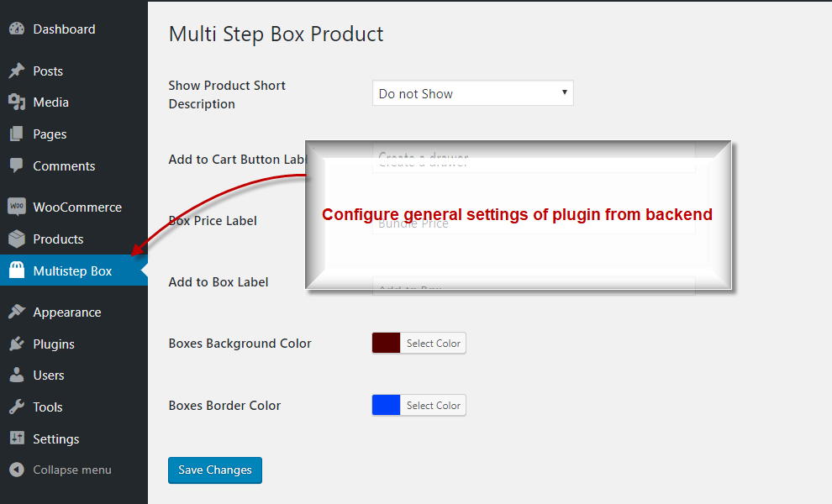Click the Appearance paintbrush icon
832x504 pixels.
tap(17, 312)
